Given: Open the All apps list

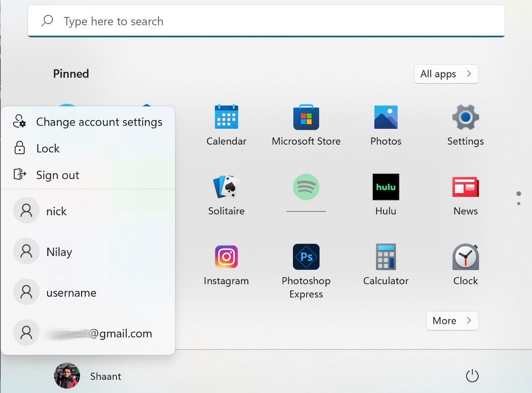Looking at the screenshot, I should pyautogui.click(x=446, y=74).
